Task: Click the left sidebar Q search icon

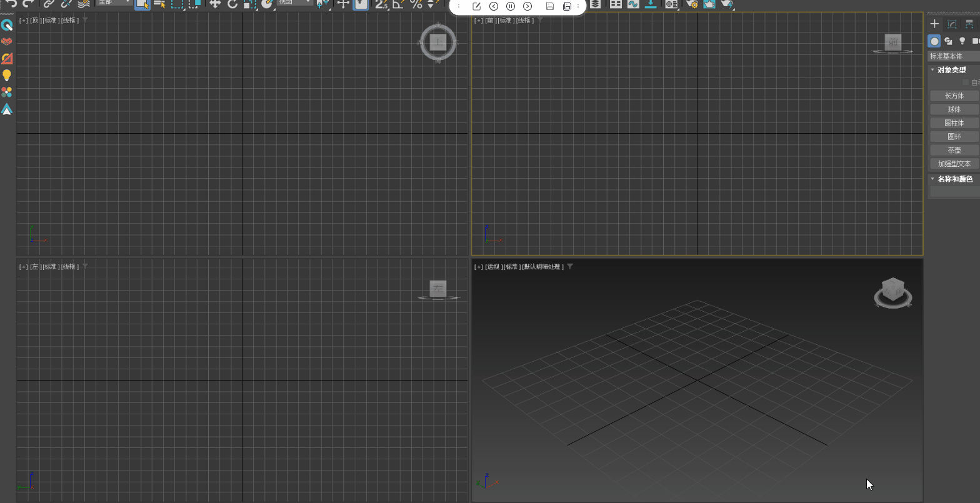Action: coord(7,26)
